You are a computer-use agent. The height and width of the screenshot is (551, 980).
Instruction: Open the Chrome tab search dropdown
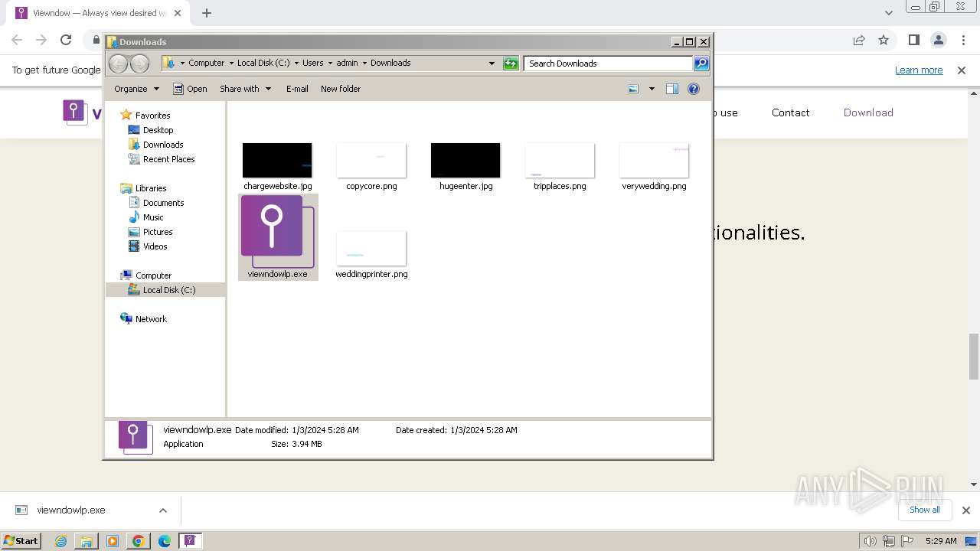pos(888,13)
